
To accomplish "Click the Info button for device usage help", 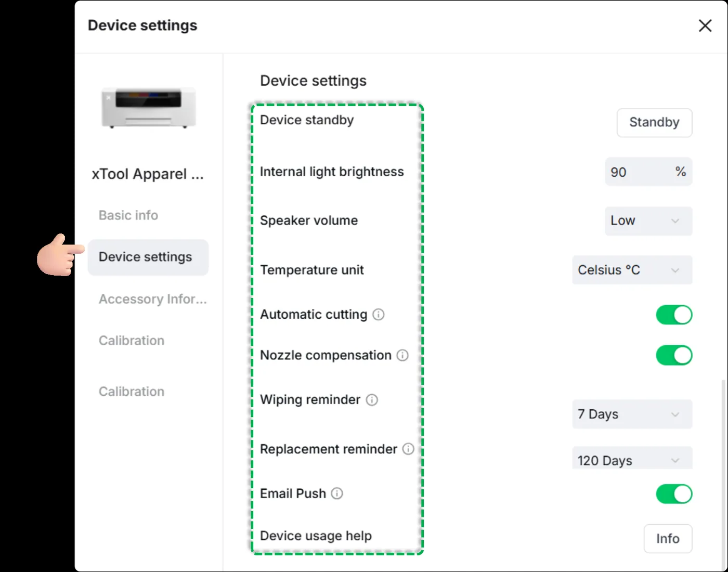I will point(668,539).
